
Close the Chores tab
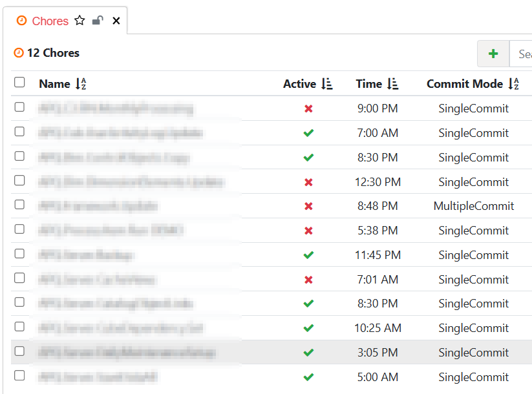pos(116,21)
